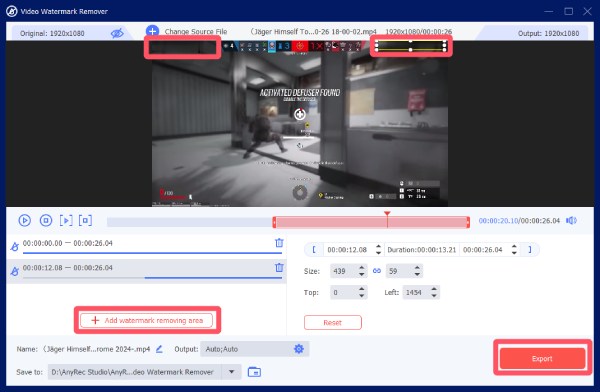
Task: Click the blue plus Change Source File icon
Action: point(152,31)
